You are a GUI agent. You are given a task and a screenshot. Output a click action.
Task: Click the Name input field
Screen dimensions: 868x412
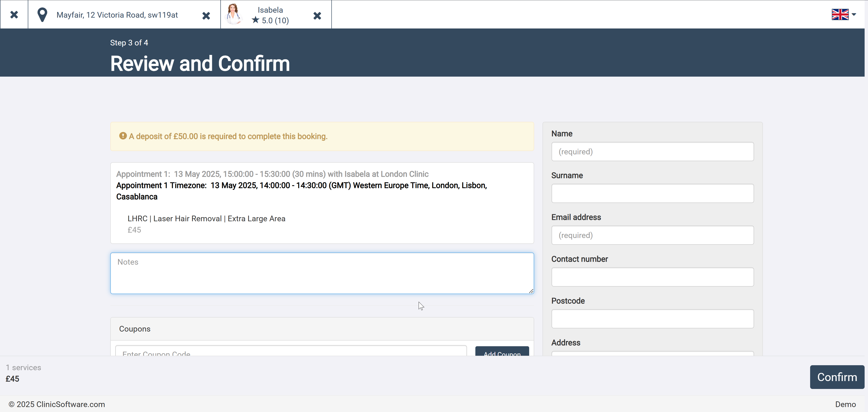(652, 152)
